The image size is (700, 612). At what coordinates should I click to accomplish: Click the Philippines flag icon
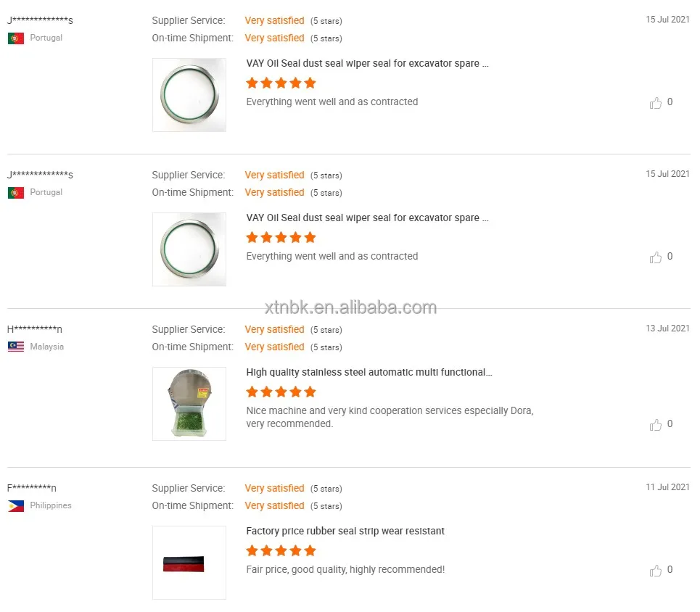tap(16, 505)
